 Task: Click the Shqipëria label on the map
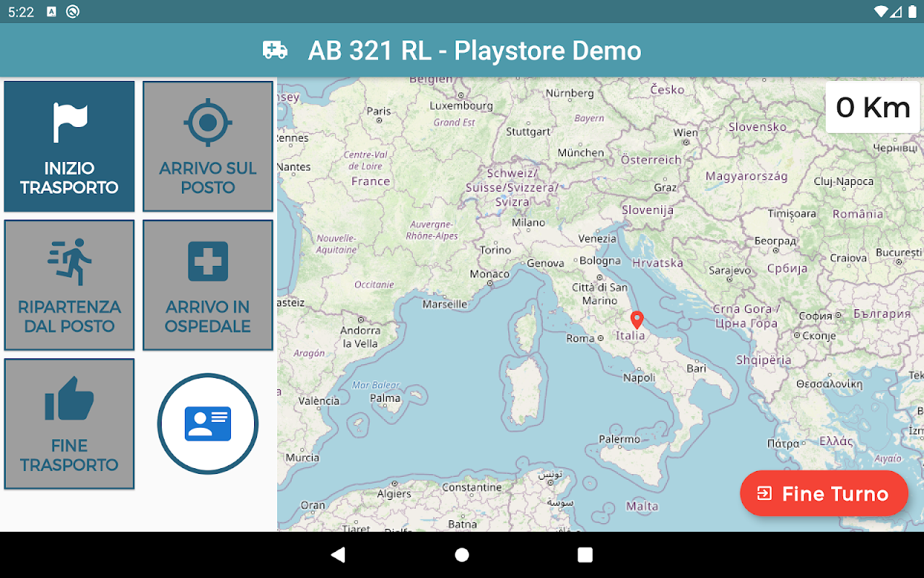(x=764, y=360)
